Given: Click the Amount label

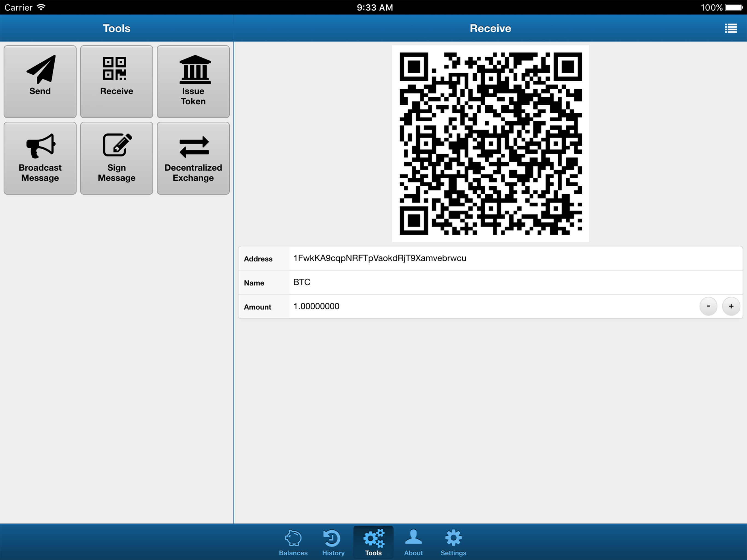Looking at the screenshot, I should point(257,307).
